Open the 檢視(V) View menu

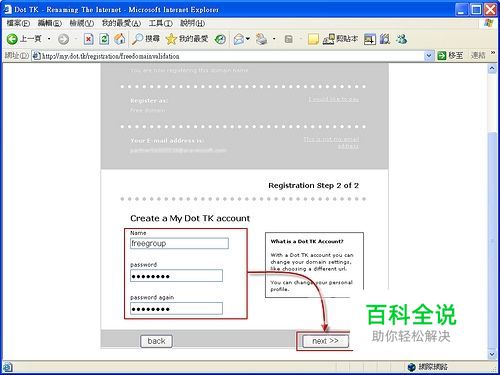click(x=82, y=23)
